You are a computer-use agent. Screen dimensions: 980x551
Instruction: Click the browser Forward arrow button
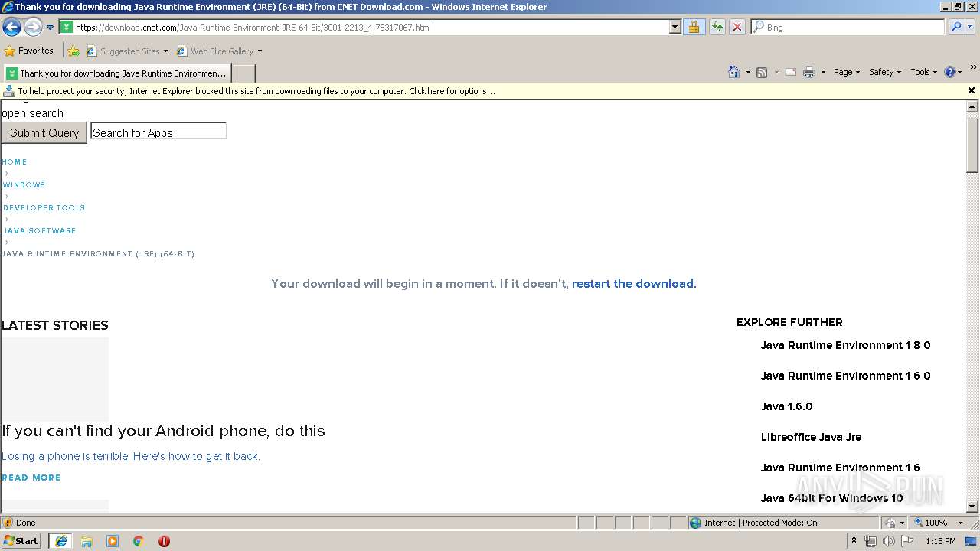click(x=33, y=28)
